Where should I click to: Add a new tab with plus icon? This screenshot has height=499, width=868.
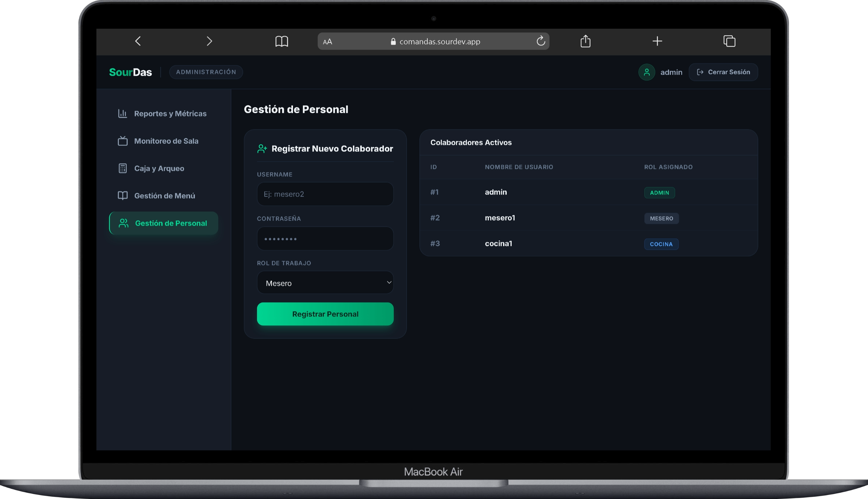point(657,42)
